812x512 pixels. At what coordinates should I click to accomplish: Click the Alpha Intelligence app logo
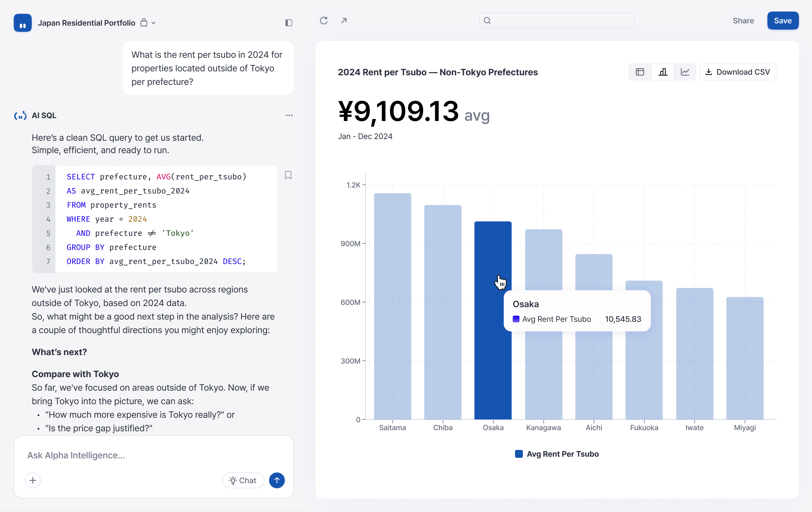tap(23, 23)
